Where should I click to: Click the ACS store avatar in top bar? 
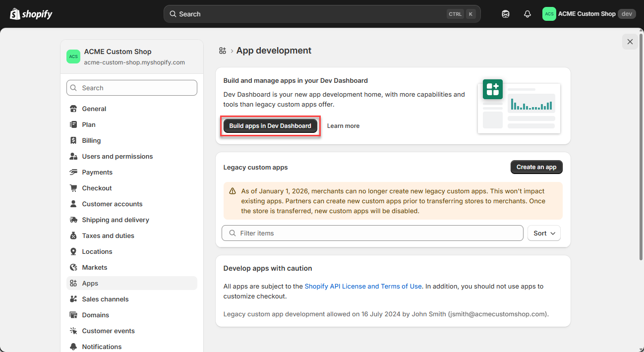tap(549, 14)
